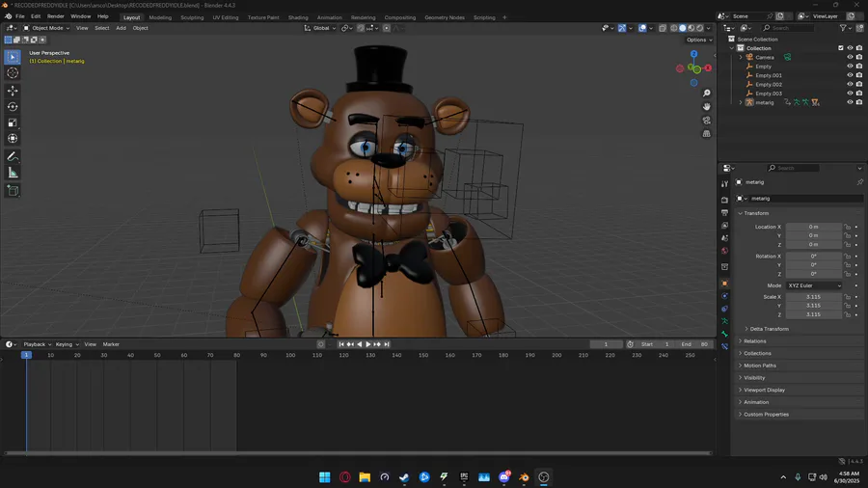This screenshot has width=868, height=488.
Task: Toggle snapping magnet in viewport header
Action: point(361,28)
